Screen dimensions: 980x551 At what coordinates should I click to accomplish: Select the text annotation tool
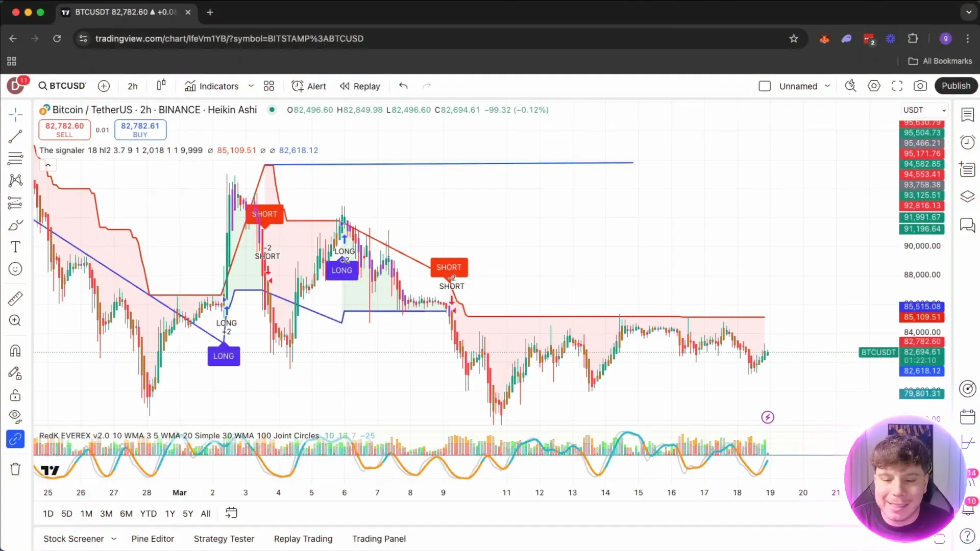pyautogui.click(x=15, y=247)
